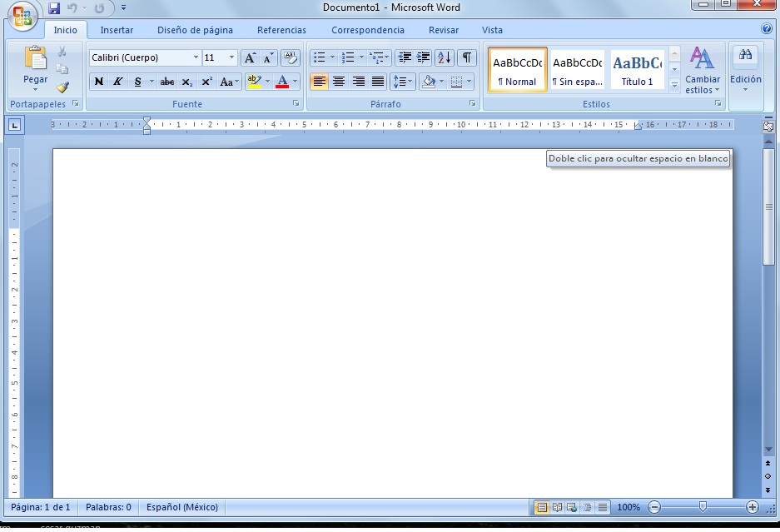Center the paragraph alignment
Image resolution: width=780 pixels, height=532 pixels.
pyautogui.click(x=339, y=82)
